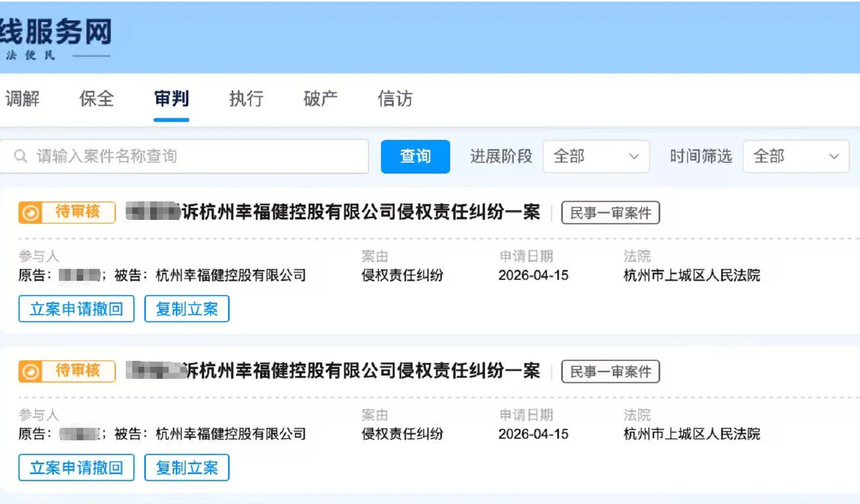Open the 进展阶段 dropdown
This screenshot has height=504, width=860.
(x=596, y=156)
